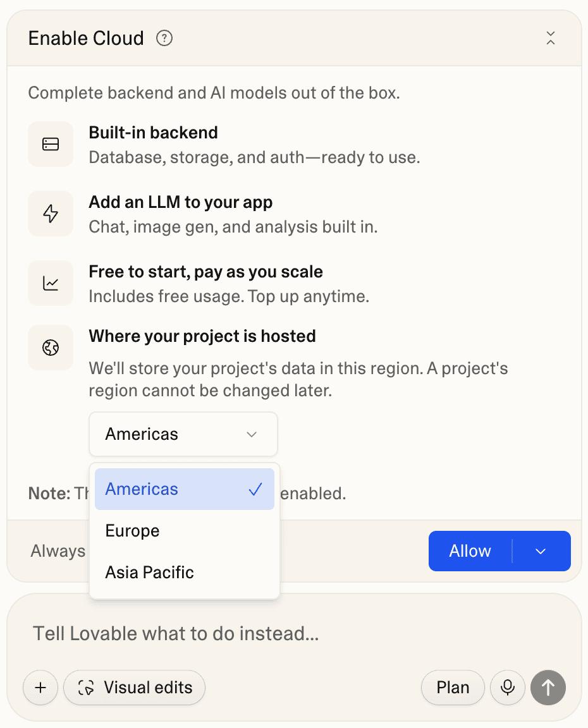Screen dimensions: 588x728
Task: Click the microphone voice input icon
Action: tap(508, 688)
